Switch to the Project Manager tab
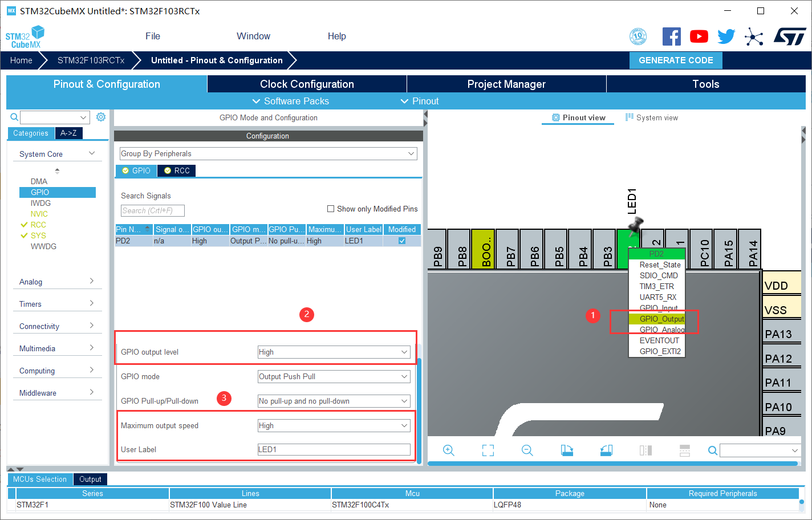The width and height of the screenshot is (812, 520). pyautogui.click(x=506, y=84)
